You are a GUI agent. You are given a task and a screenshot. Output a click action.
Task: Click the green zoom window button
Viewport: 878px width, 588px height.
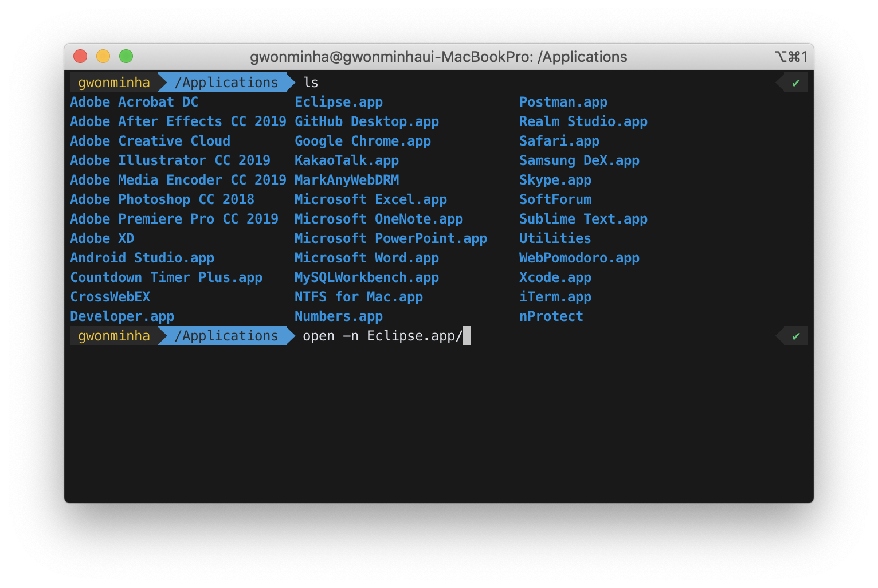click(126, 56)
